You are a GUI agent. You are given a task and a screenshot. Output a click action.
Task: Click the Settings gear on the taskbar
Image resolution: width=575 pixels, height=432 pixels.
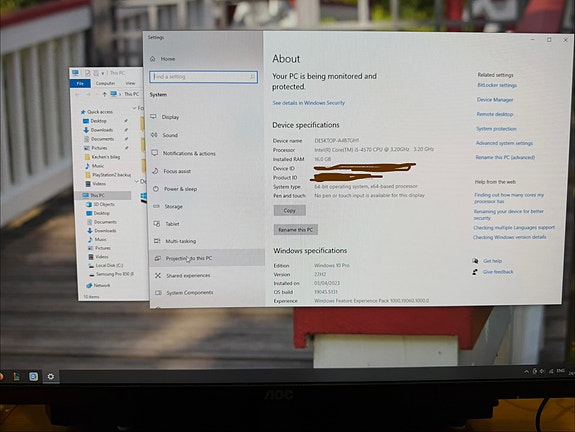click(x=51, y=376)
